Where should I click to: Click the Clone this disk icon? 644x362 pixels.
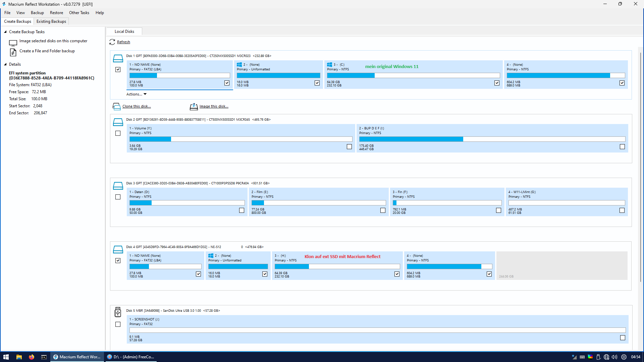(x=116, y=107)
